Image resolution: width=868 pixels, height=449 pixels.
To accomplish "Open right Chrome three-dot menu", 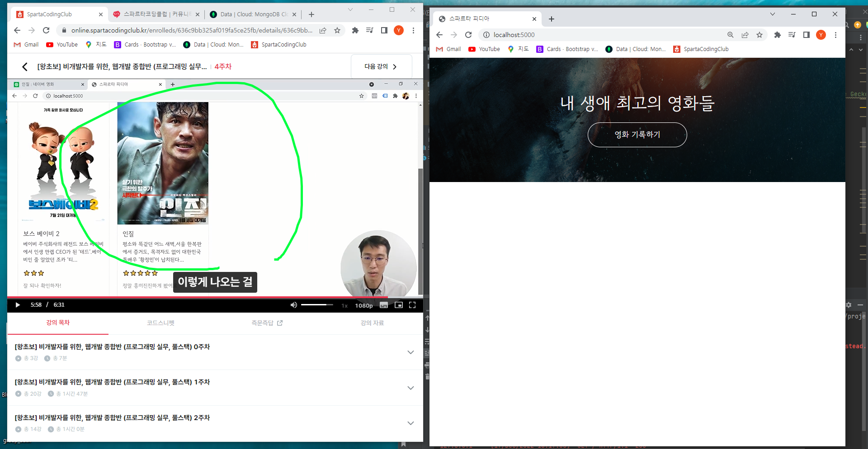I will [x=835, y=35].
